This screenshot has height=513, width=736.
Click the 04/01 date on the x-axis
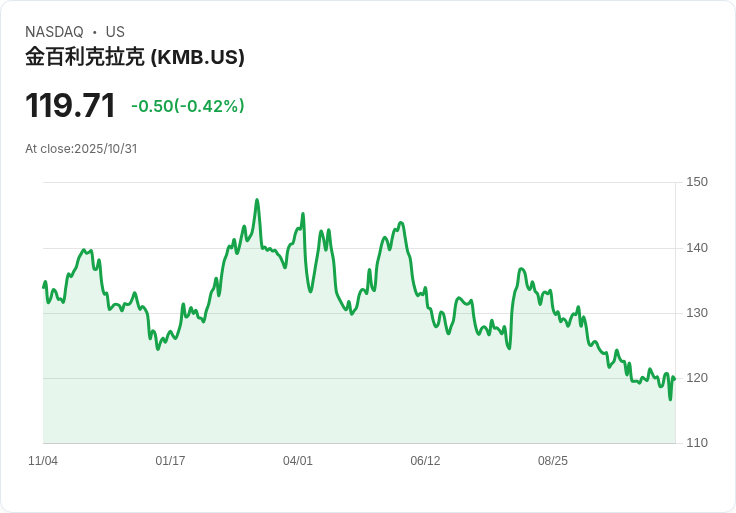tap(298, 461)
